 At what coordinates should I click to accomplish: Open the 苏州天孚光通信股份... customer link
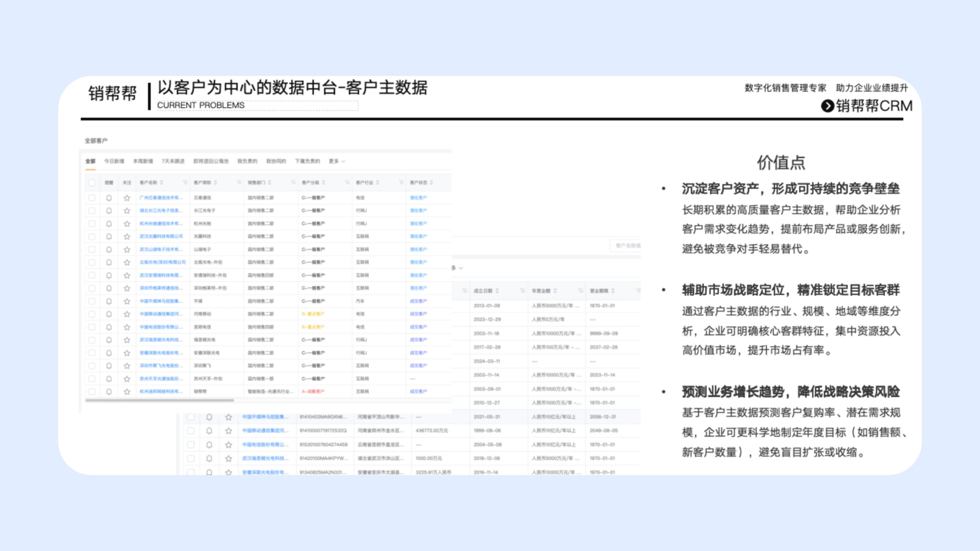click(x=161, y=379)
